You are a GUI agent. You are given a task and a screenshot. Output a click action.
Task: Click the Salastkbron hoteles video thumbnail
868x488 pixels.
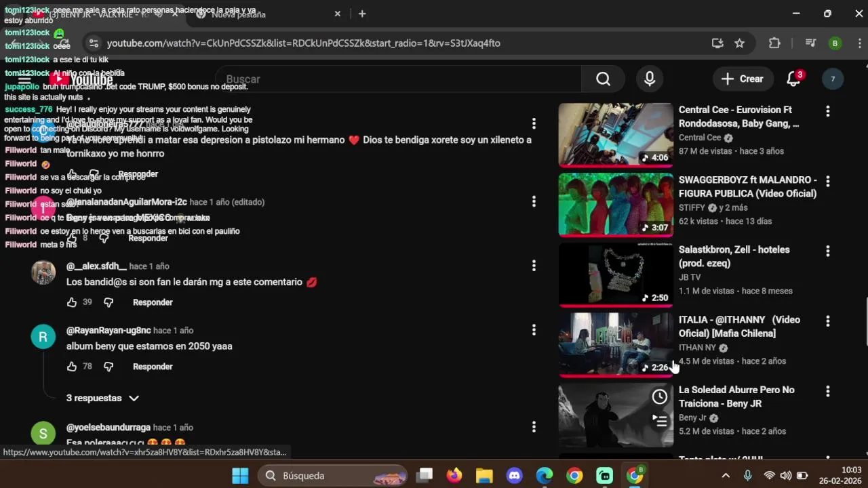point(616,274)
